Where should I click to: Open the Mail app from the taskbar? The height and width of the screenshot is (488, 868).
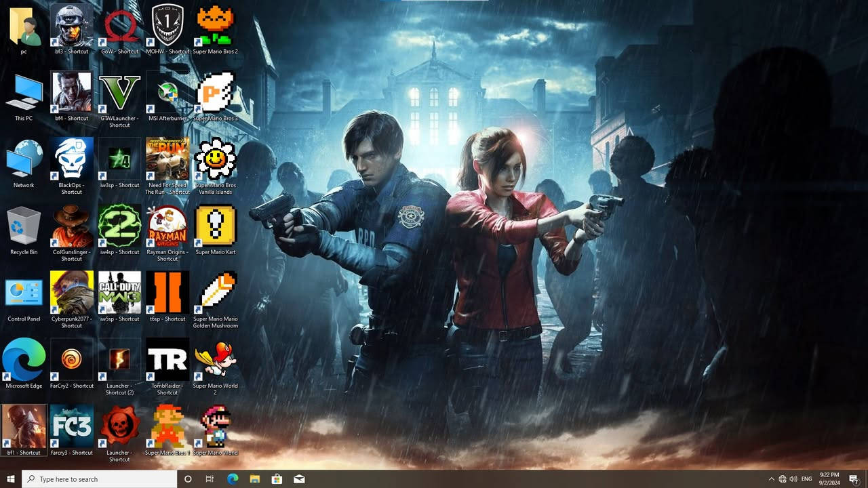(x=299, y=479)
